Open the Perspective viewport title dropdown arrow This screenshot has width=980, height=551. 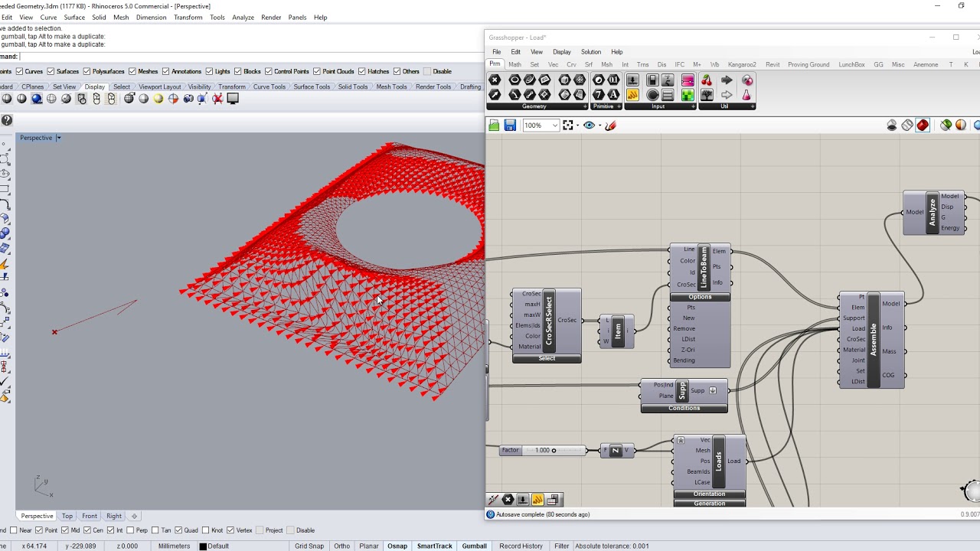tap(58, 138)
